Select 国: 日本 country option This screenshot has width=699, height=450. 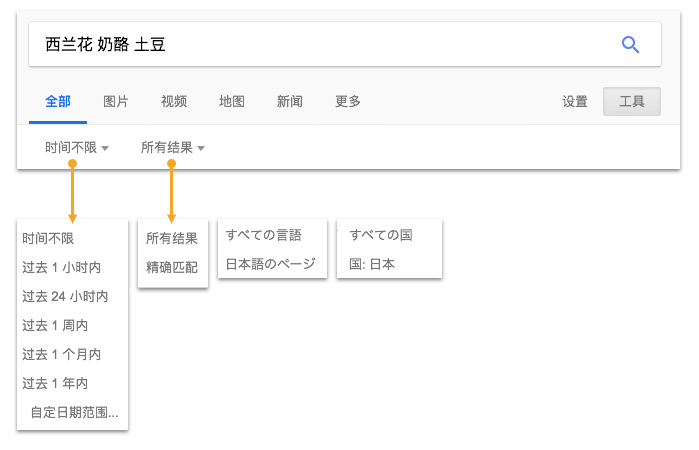pos(372,264)
